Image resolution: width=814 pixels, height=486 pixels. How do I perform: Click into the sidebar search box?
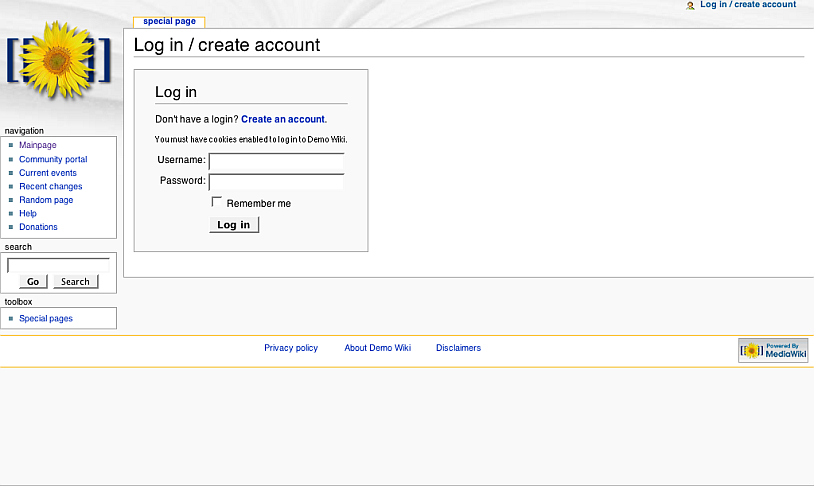click(58, 265)
